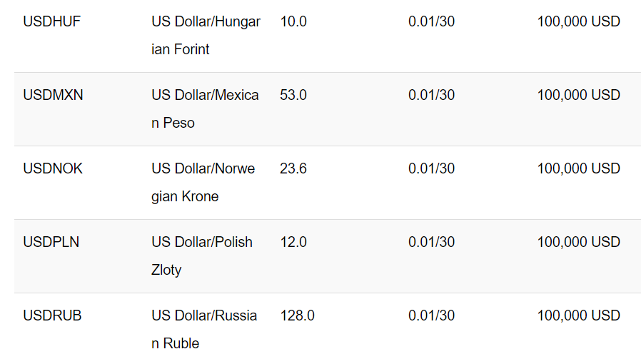Select the US Dollar/Polish Zloty description
This screenshot has width=641, height=364.
tap(202, 256)
